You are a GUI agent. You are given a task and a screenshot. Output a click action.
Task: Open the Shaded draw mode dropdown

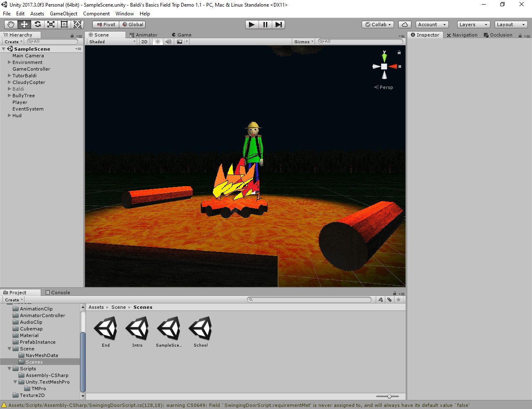coord(111,42)
